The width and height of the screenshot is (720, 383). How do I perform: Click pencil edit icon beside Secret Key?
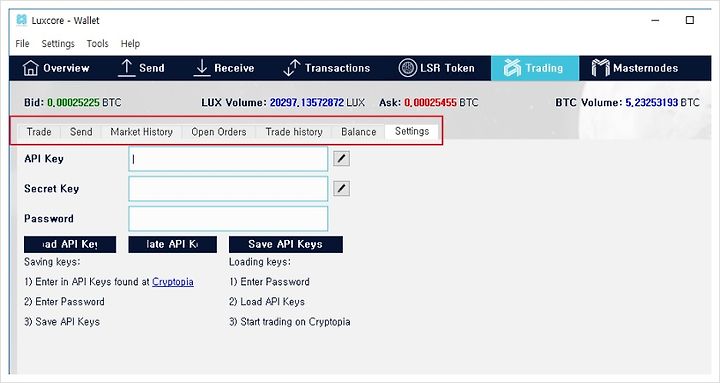coord(341,188)
